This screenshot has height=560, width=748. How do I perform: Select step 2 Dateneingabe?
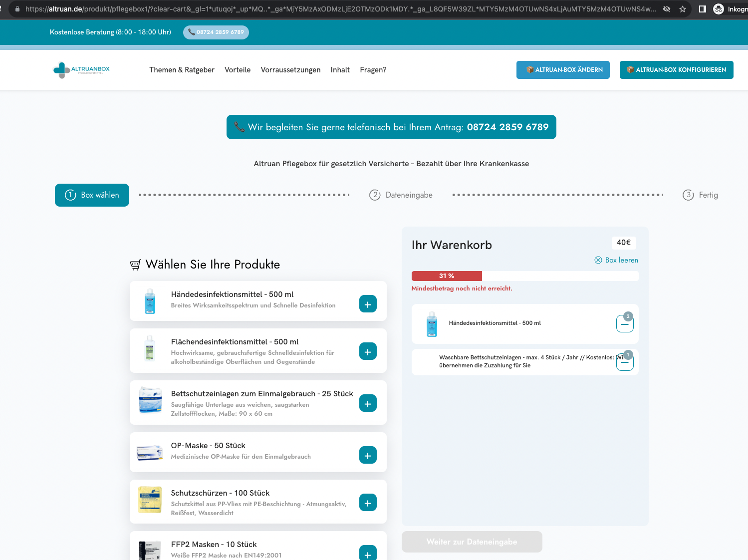[x=401, y=195]
